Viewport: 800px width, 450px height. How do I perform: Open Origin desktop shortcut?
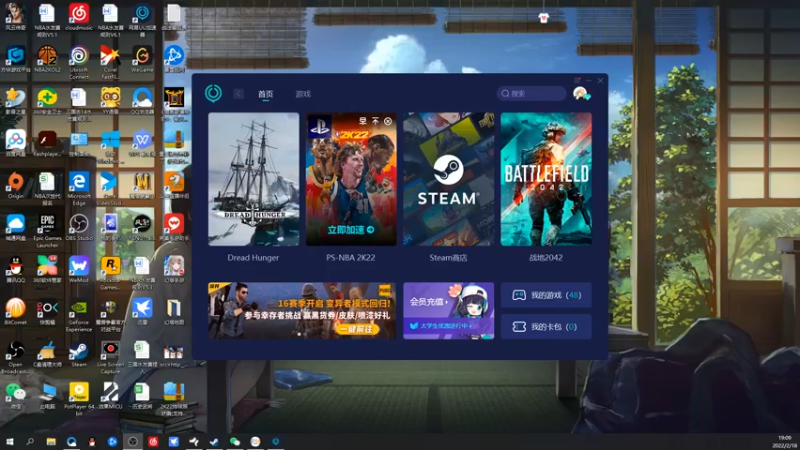coord(15,185)
